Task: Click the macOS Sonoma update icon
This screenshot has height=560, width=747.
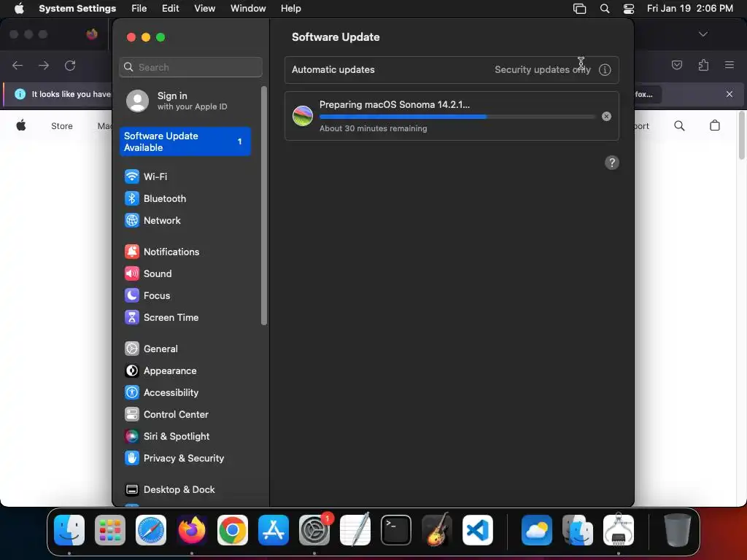Action: point(303,116)
